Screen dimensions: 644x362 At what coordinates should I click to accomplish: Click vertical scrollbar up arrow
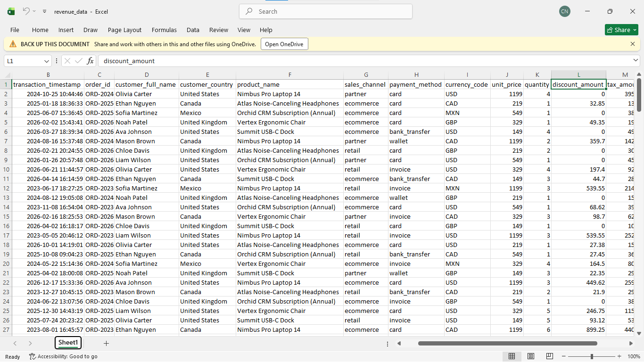click(639, 74)
